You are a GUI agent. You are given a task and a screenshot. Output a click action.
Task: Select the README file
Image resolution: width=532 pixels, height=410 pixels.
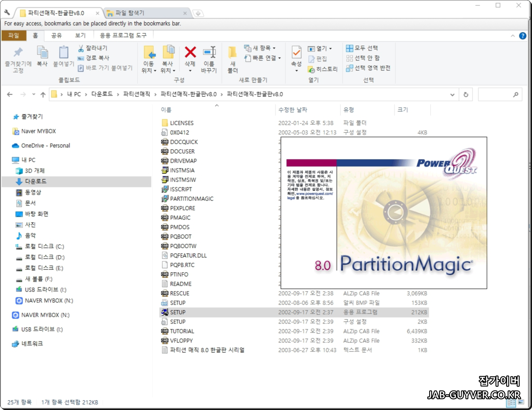click(176, 284)
